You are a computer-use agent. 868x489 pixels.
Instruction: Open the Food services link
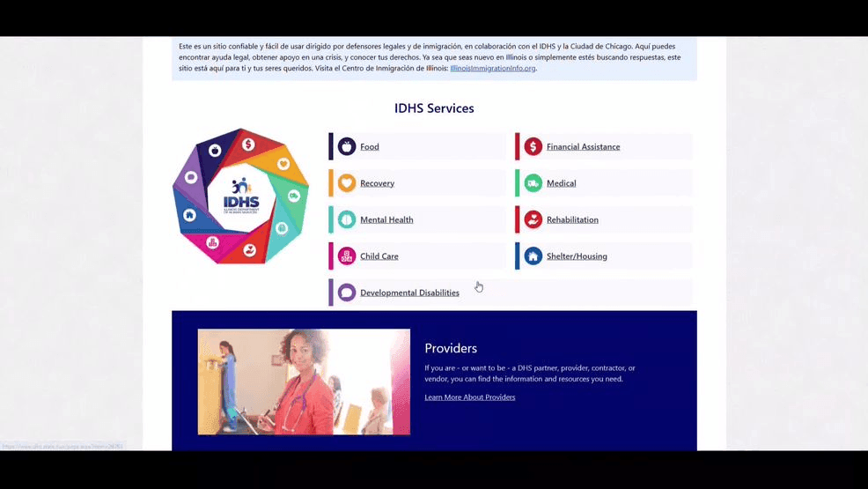click(370, 147)
